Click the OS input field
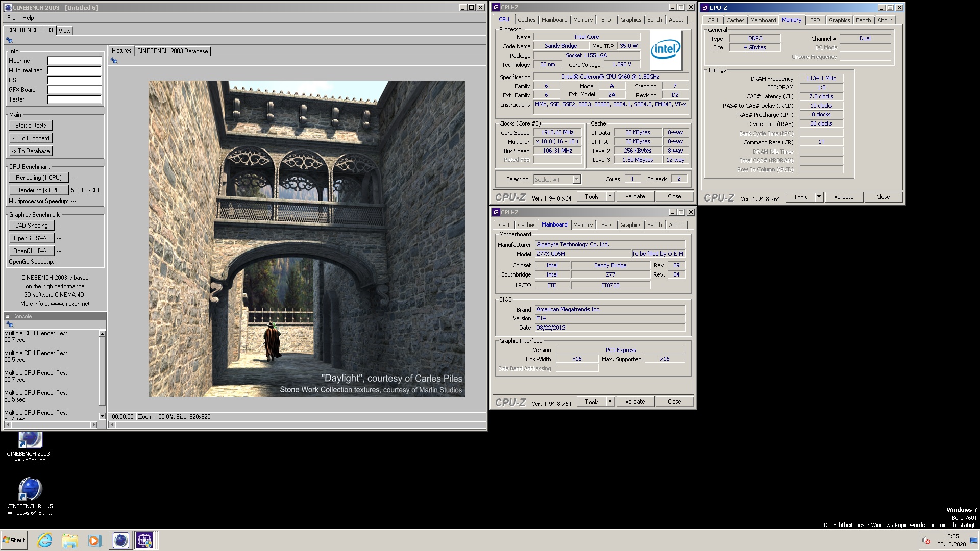 click(75, 80)
